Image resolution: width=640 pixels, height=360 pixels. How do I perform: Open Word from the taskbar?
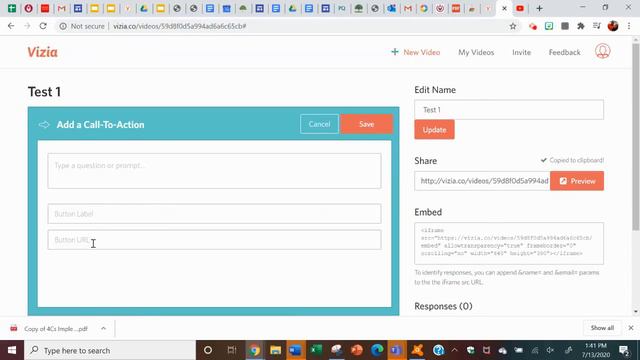tap(295, 350)
